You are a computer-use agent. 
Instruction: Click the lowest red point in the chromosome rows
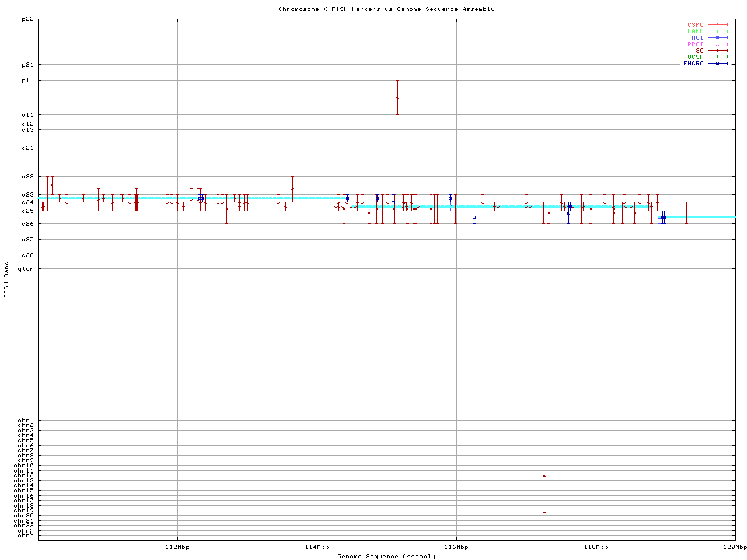point(544,512)
